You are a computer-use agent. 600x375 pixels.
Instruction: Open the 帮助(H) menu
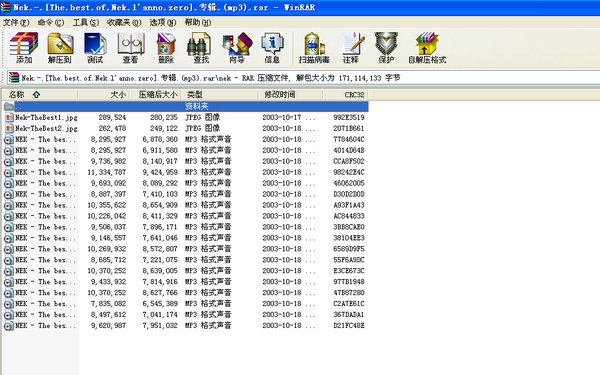pos(198,23)
